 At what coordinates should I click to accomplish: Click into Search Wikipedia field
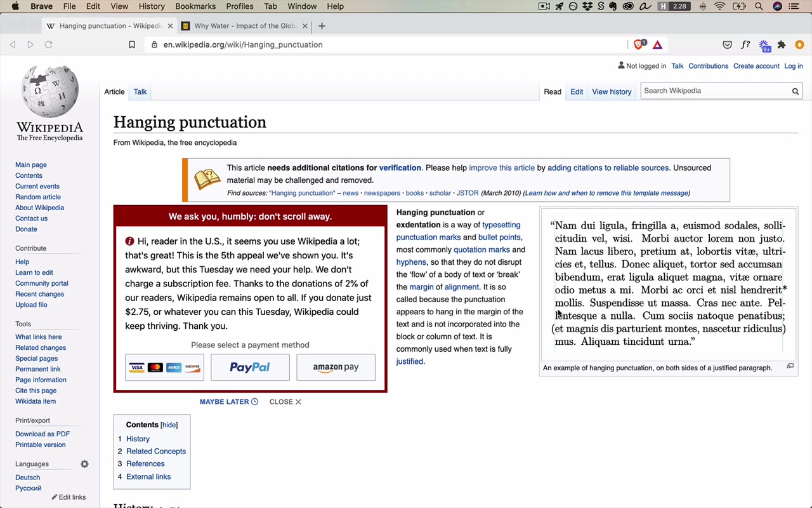(x=715, y=91)
